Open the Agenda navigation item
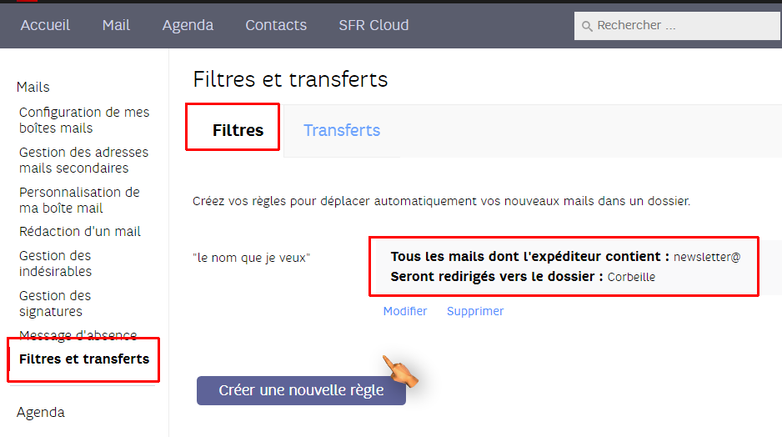This screenshot has height=437, width=782. tap(188, 25)
